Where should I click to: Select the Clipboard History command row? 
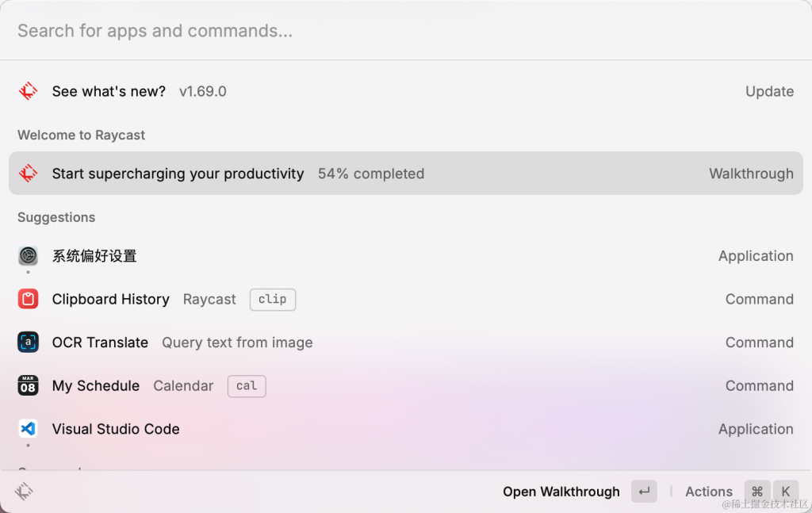tap(406, 299)
